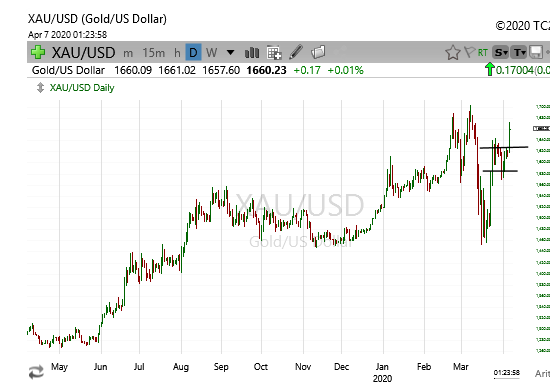Click the last price 1660.23 value
The image size is (550, 385).
point(266,70)
